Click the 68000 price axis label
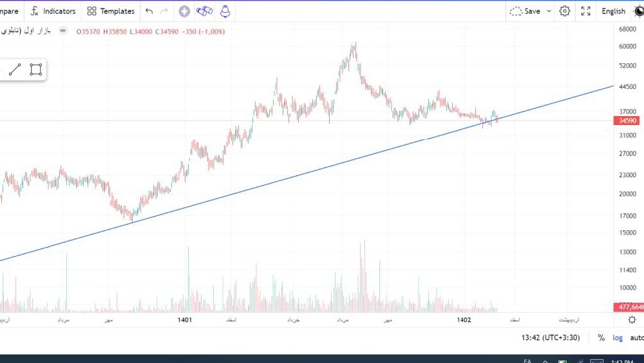The image size is (644, 363). [627, 29]
